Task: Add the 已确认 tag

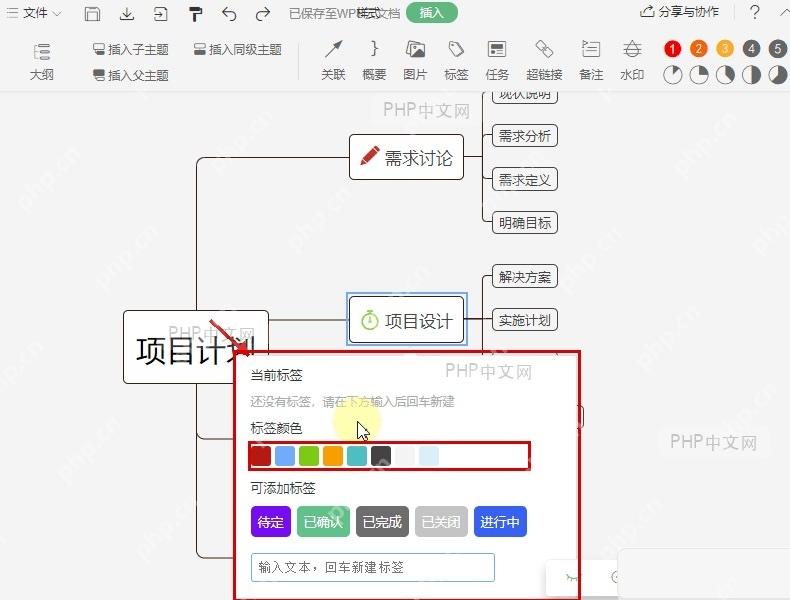Action: click(323, 521)
